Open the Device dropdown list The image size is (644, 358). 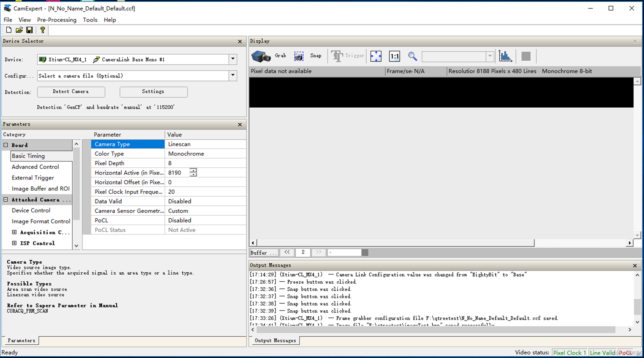[233, 59]
